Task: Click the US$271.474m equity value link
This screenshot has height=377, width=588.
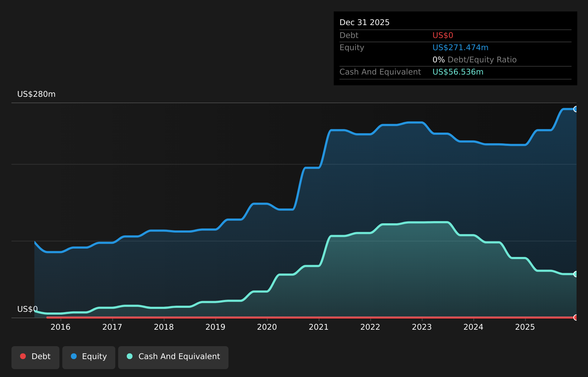Action: click(x=460, y=47)
